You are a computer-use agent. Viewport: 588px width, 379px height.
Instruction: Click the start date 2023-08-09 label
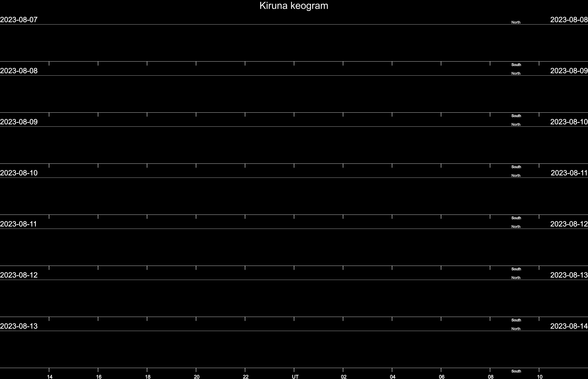click(x=19, y=122)
